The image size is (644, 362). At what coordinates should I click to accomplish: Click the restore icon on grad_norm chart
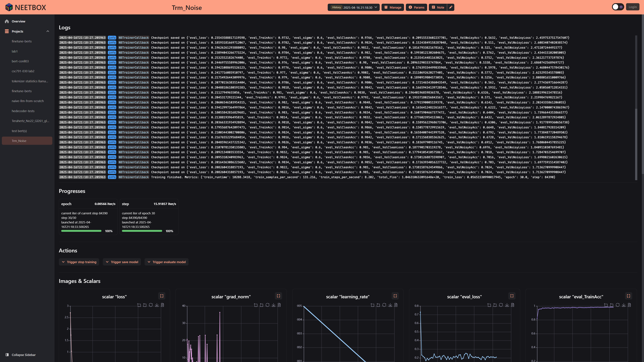(267, 305)
